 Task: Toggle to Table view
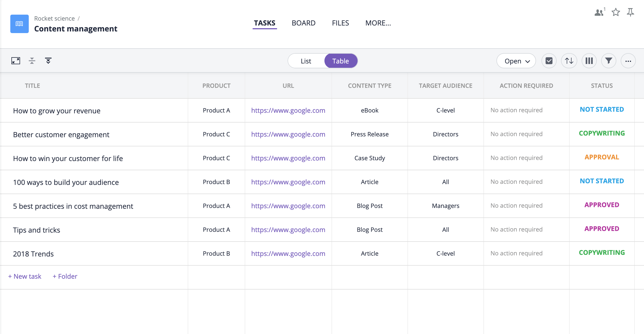tap(340, 61)
